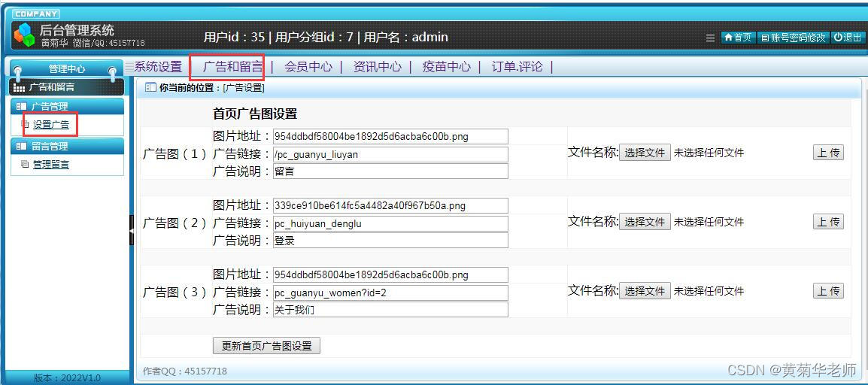Click the 用户名：admin header text
This screenshot has height=385, width=868.
pos(405,38)
